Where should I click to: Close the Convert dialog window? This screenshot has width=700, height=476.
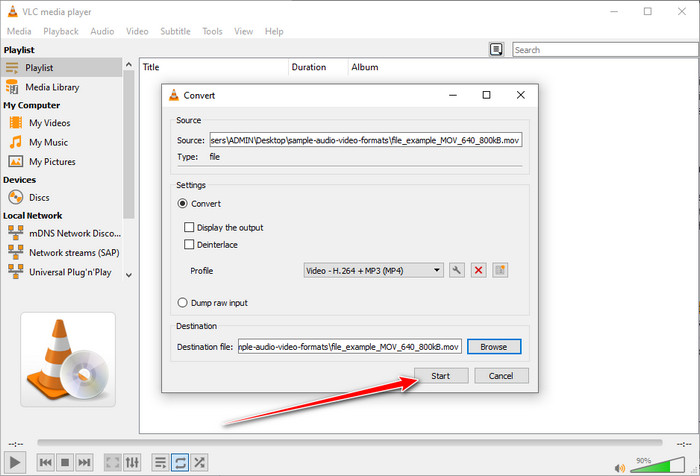(521, 95)
